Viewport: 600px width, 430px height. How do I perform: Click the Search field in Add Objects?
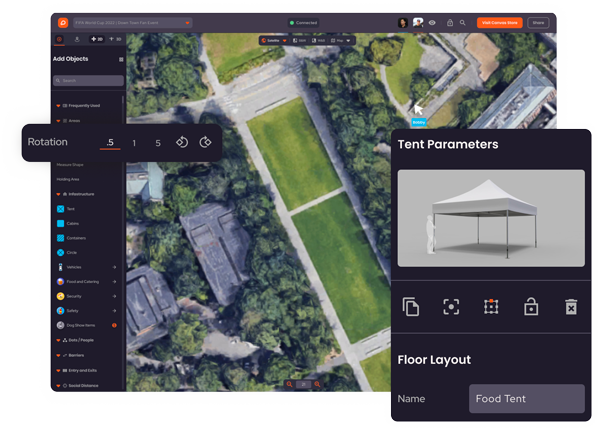(x=88, y=81)
